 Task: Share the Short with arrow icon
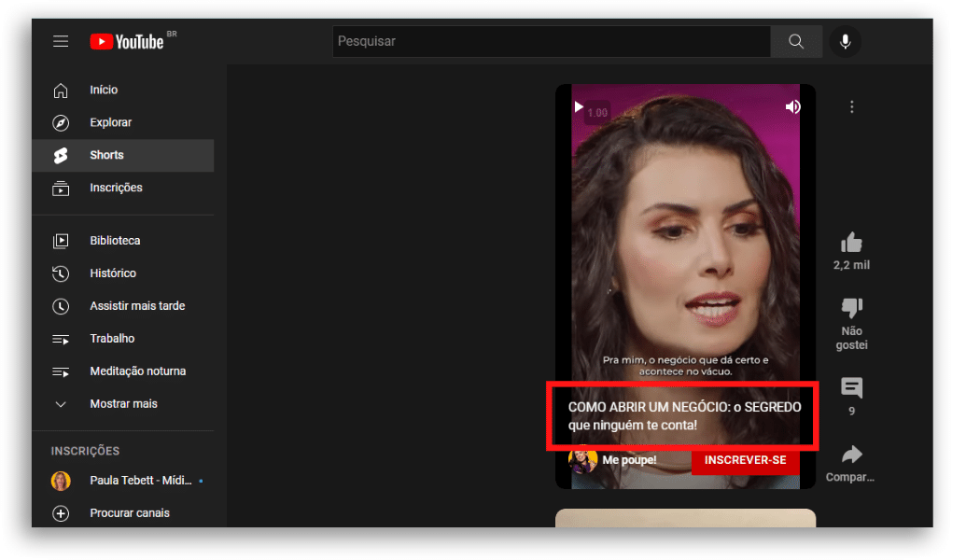pyautogui.click(x=851, y=455)
